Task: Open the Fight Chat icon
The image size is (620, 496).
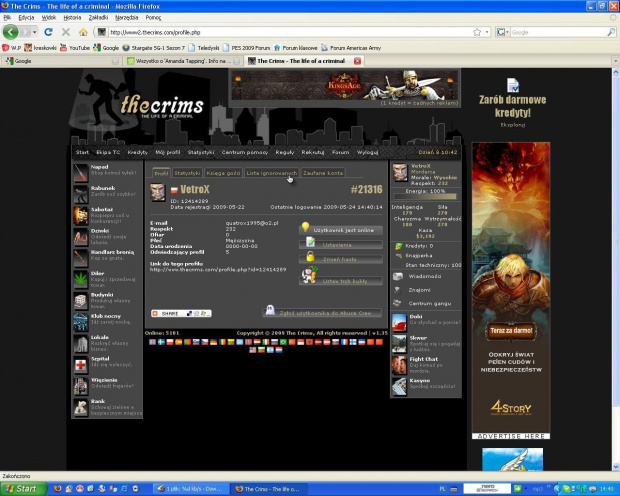Action: [399, 365]
